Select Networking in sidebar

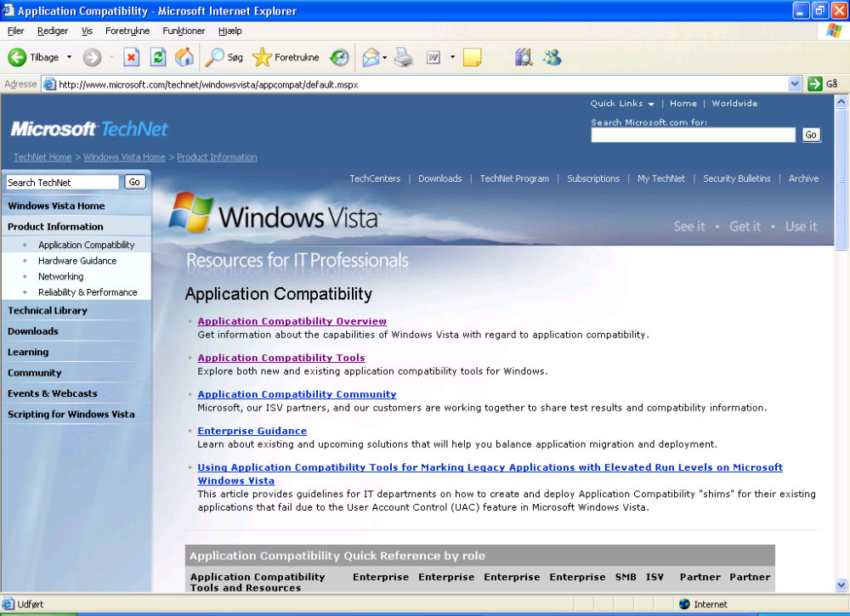pos(60,276)
